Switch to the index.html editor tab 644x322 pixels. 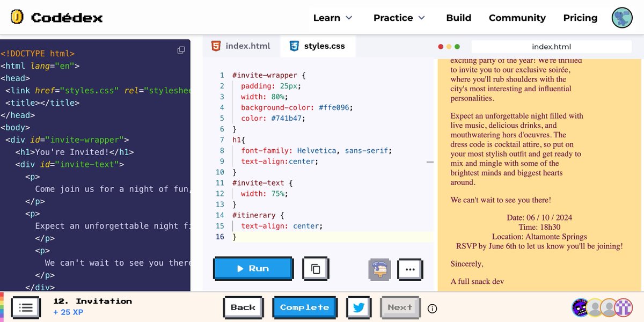(241, 46)
